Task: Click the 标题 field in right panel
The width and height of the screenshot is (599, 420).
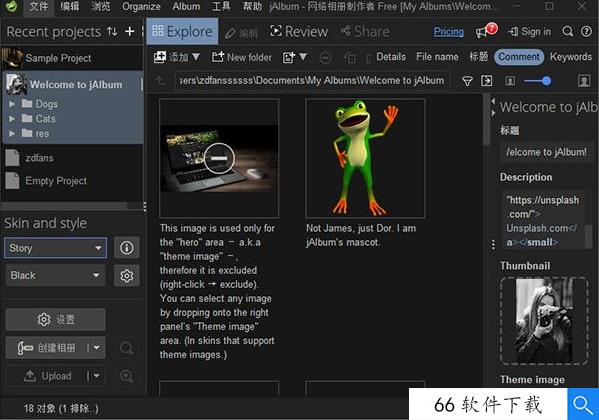Action: pyautogui.click(x=546, y=152)
